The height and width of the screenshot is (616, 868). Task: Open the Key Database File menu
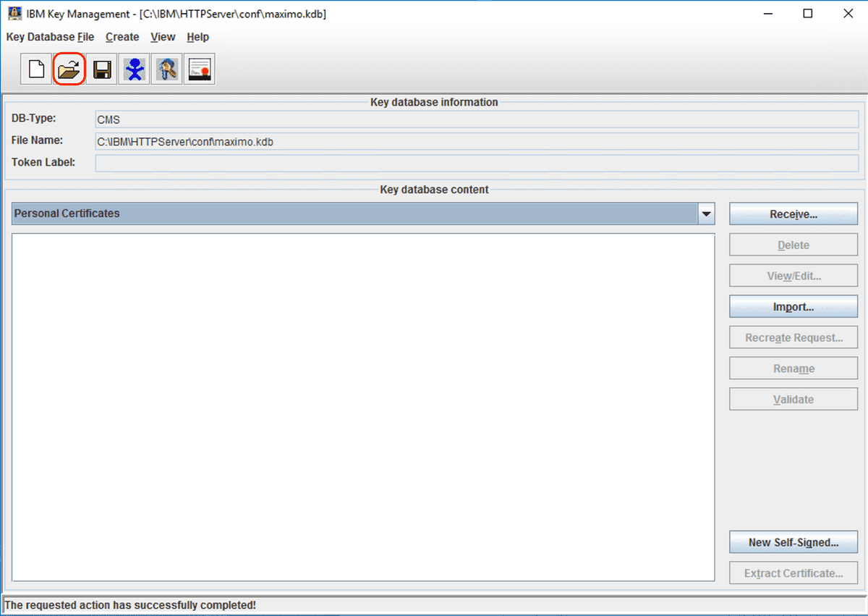(x=50, y=37)
